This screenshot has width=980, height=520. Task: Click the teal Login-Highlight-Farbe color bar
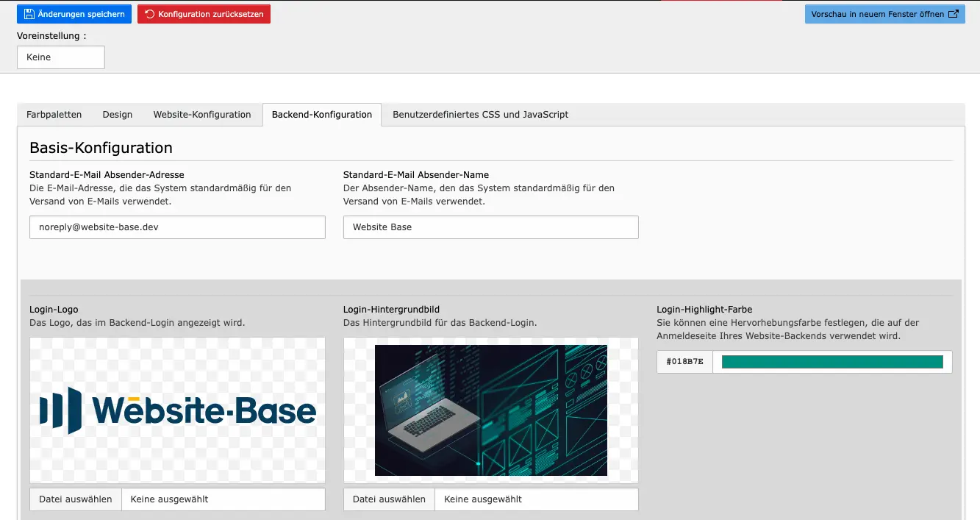point(831,361)
